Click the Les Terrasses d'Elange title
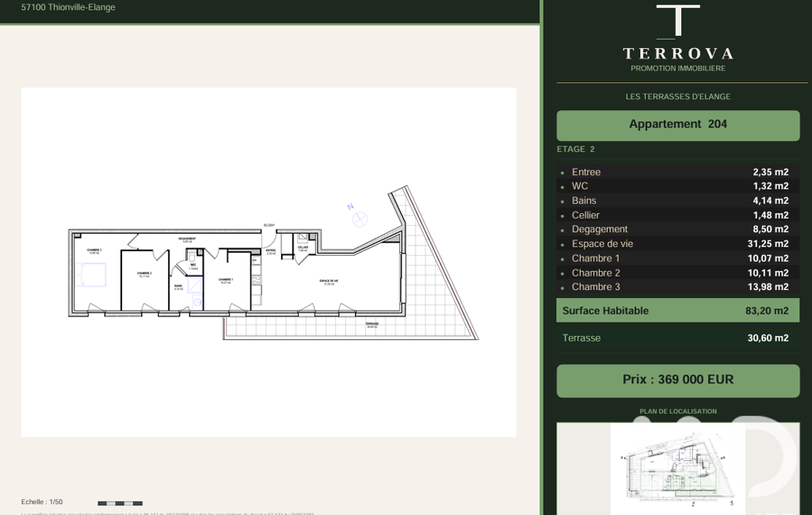The width and height of the screenshot is (812, 515). pyautogui.click(x=678, y=97)
